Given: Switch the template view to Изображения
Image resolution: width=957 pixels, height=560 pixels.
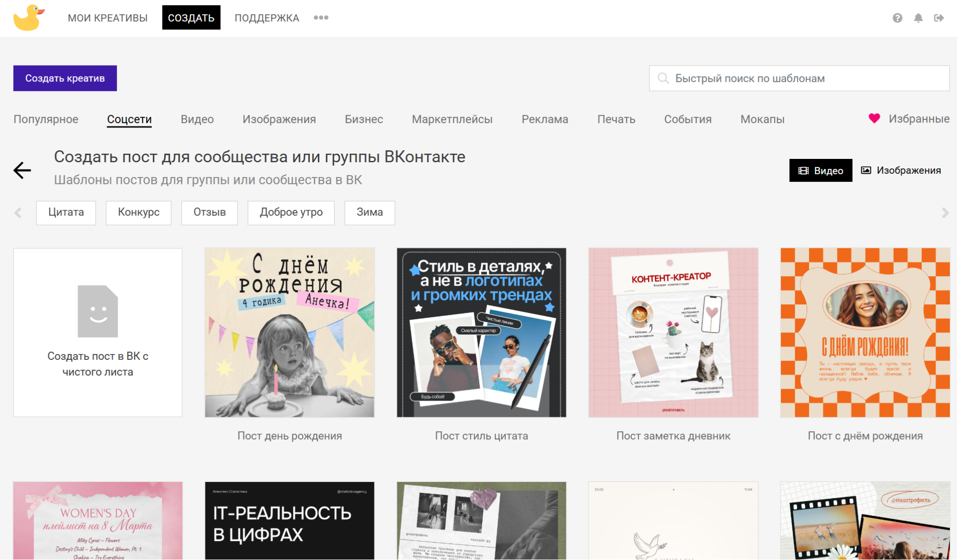Looking at the screenshot, I should click(x=901, y=170).
